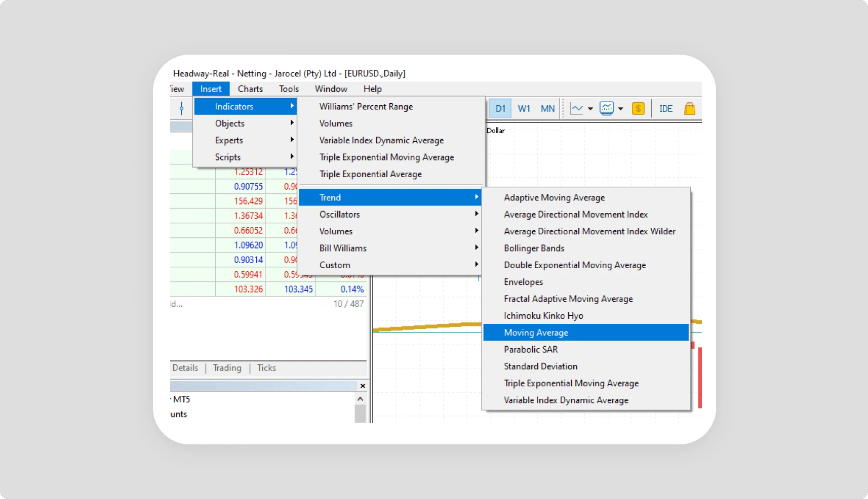The image size is (868, 499).
Task: Expand the Bill Williams submenu
Action: pos(390,248)
